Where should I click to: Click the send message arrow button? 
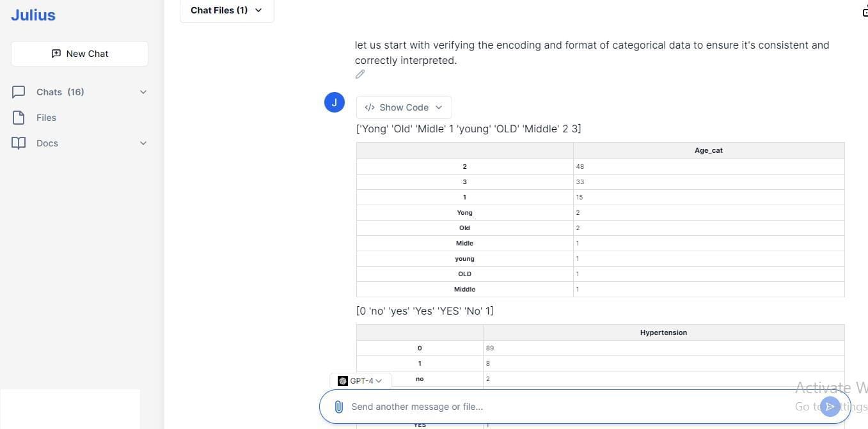coord(830,407)
